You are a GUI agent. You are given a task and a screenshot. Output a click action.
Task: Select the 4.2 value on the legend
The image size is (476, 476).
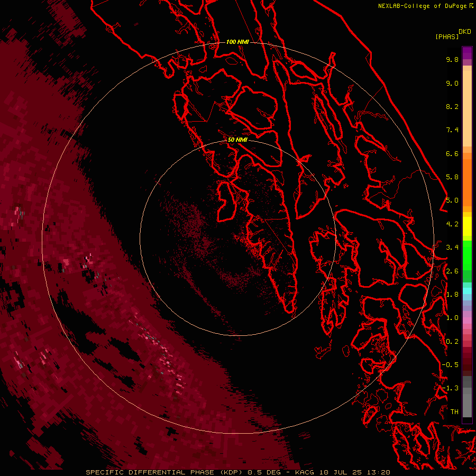pyautogui.click(x=452, y=224)
